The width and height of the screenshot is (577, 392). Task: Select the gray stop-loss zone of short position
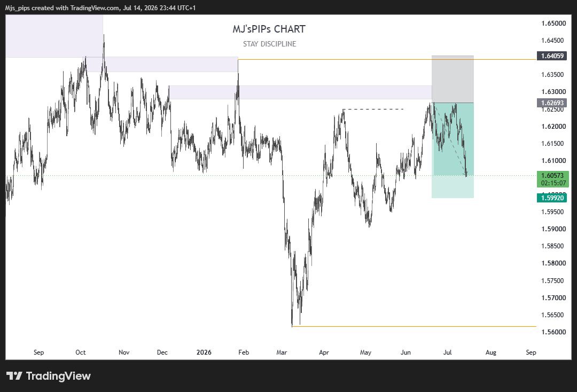pos(453,79)
